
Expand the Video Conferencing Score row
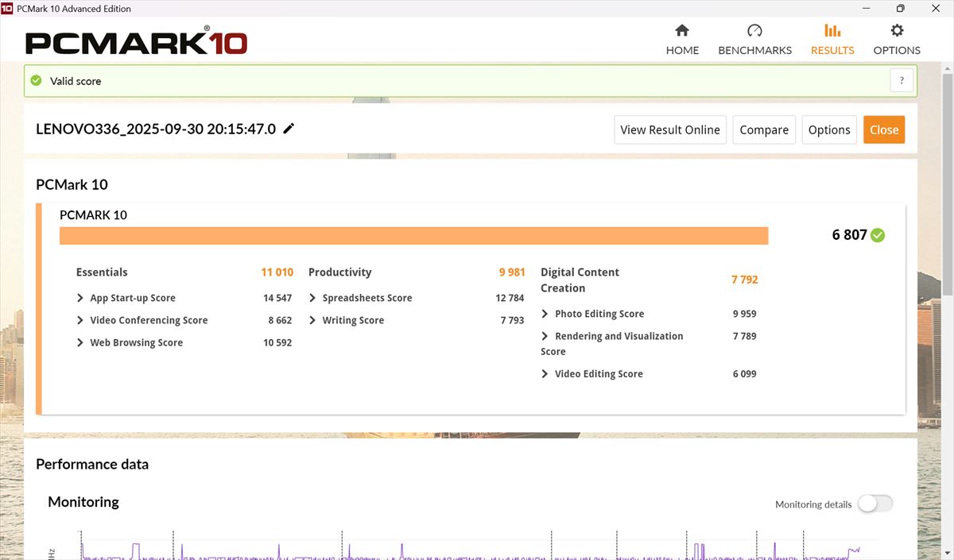tap(80, 320)
